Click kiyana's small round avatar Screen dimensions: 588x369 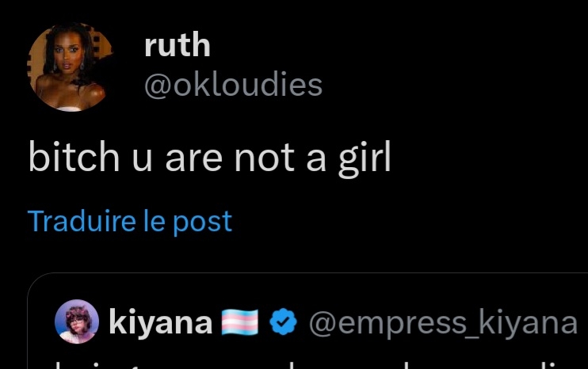[x=76, y=323]
